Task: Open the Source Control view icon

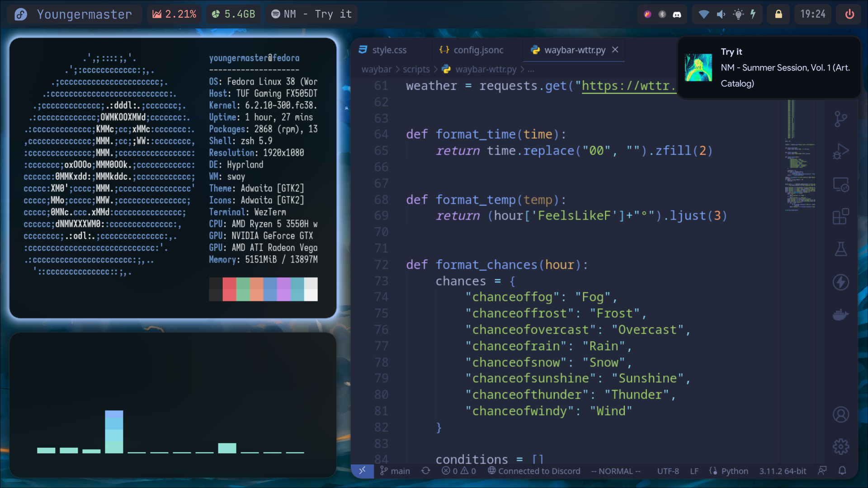Action: 840,119
